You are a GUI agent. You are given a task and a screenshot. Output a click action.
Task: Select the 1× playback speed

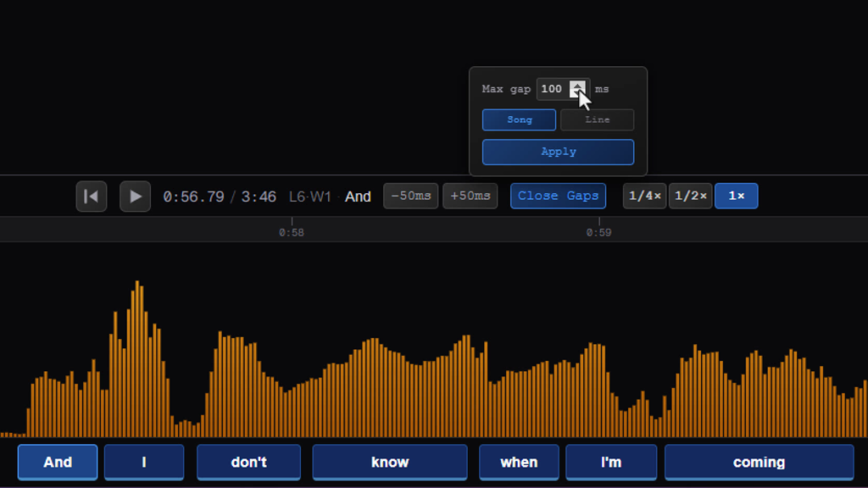737,196
